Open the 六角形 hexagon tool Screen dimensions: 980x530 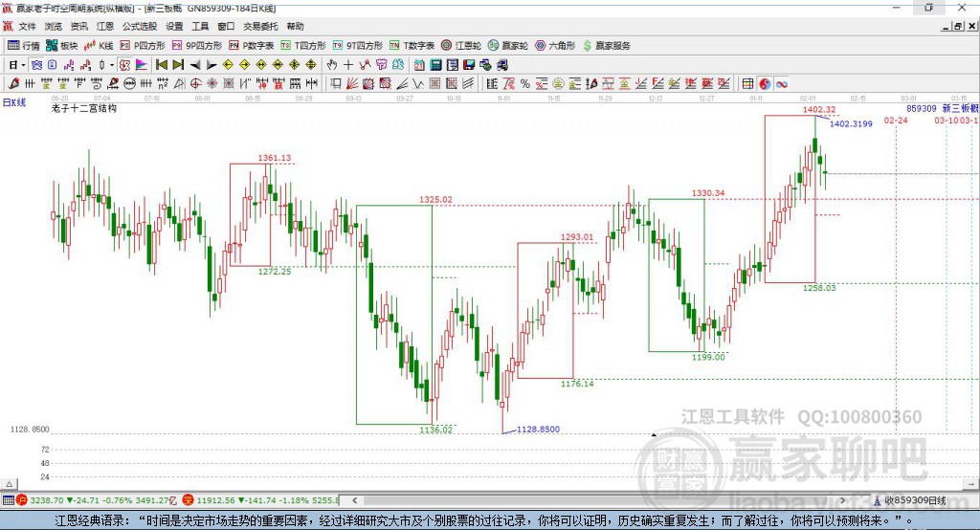[x=555, y=46]
